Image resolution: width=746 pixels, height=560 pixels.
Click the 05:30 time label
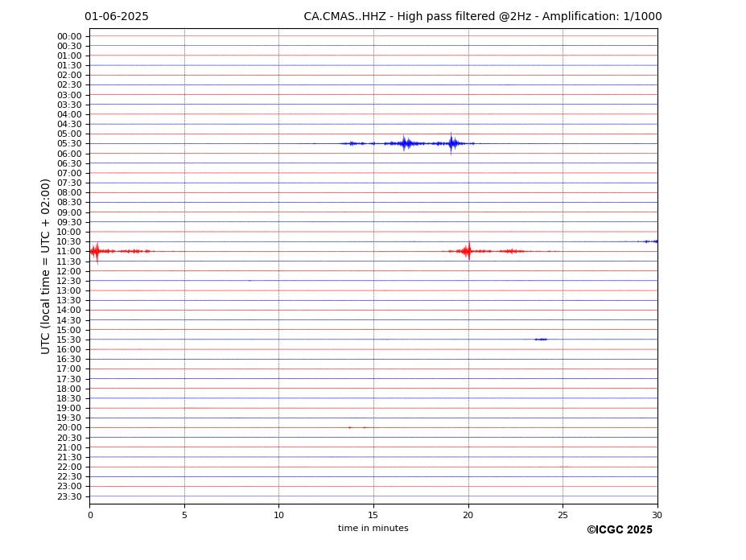pos(69,144)
